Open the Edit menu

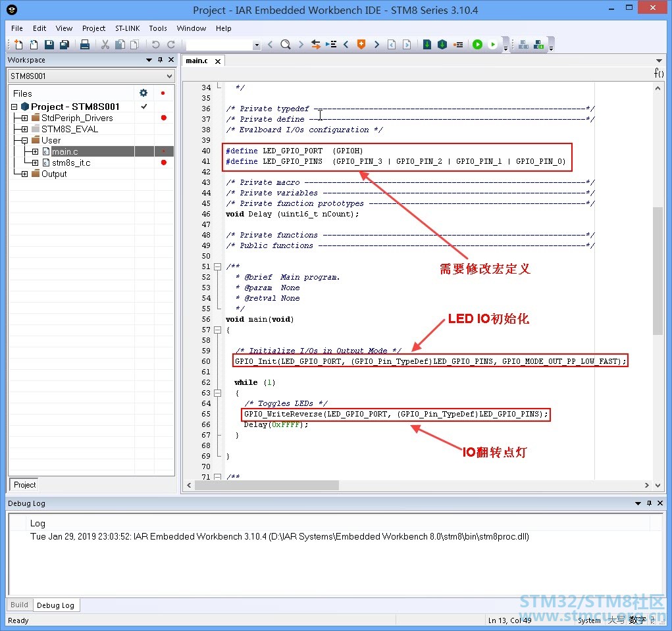(x=39, y=28)
